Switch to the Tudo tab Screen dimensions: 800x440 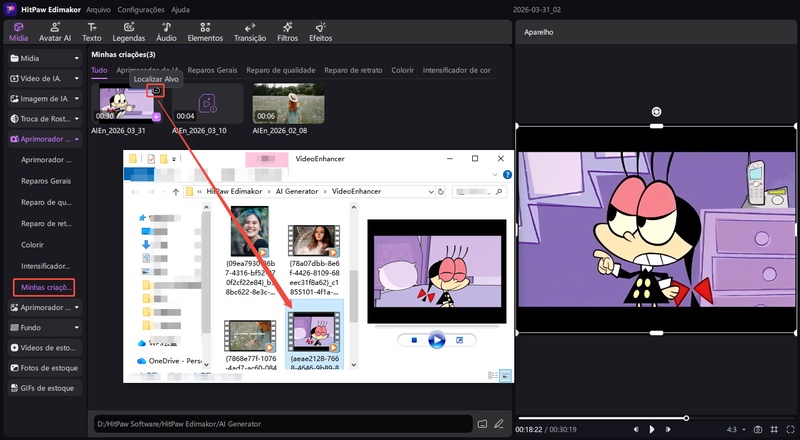(99, 70)
